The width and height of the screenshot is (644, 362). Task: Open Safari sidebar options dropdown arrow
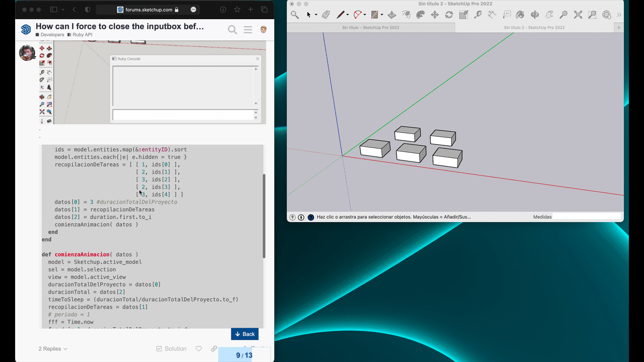pyautogui.click(x=63, y=10)
